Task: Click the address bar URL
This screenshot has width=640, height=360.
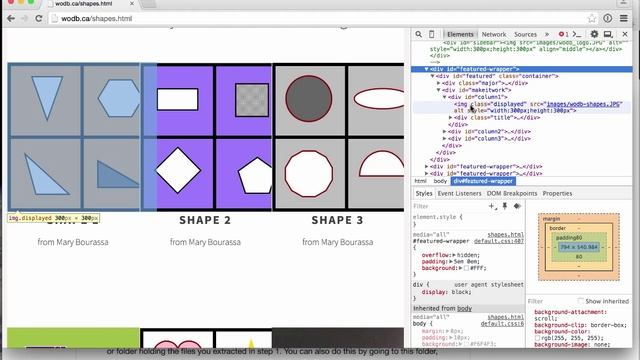Action: tap(97, 18)
